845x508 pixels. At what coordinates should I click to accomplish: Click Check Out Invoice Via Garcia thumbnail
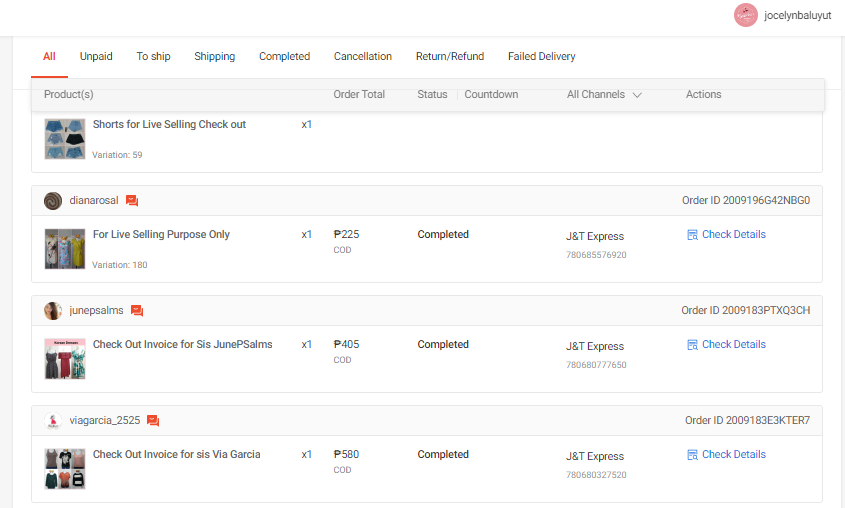(65, 468)
